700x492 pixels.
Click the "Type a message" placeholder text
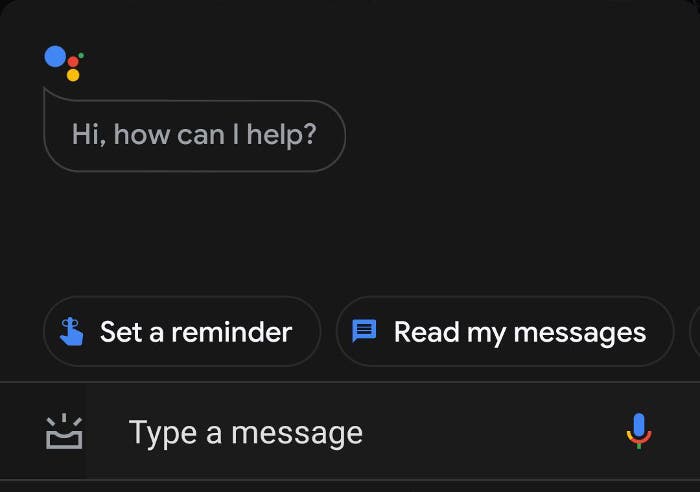pos(246,432)
